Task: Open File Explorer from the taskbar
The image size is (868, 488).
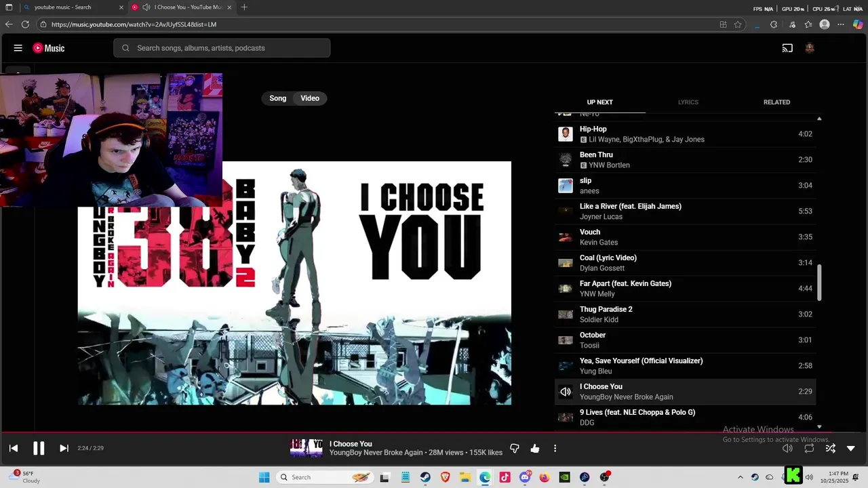Action: click(x=465, y=477)
